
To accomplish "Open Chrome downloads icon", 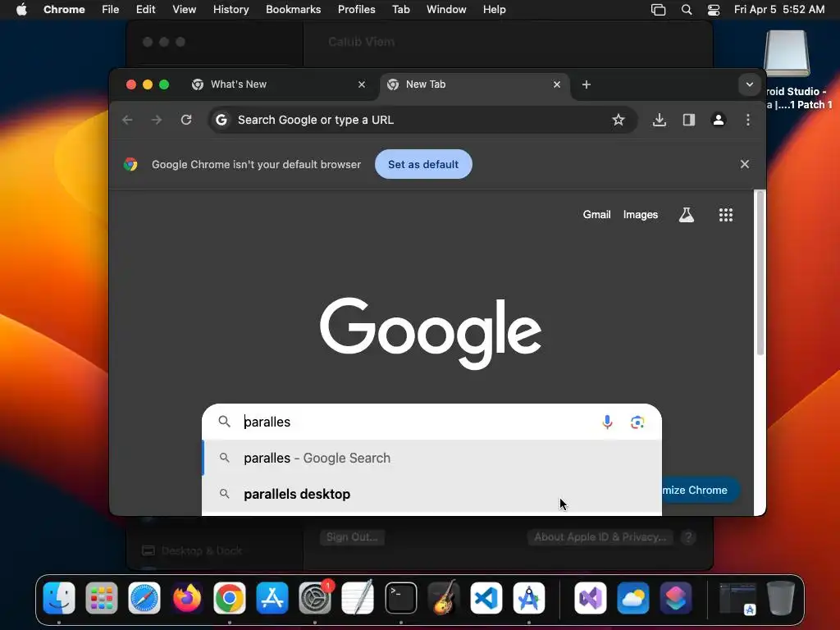I will [660, 120].
